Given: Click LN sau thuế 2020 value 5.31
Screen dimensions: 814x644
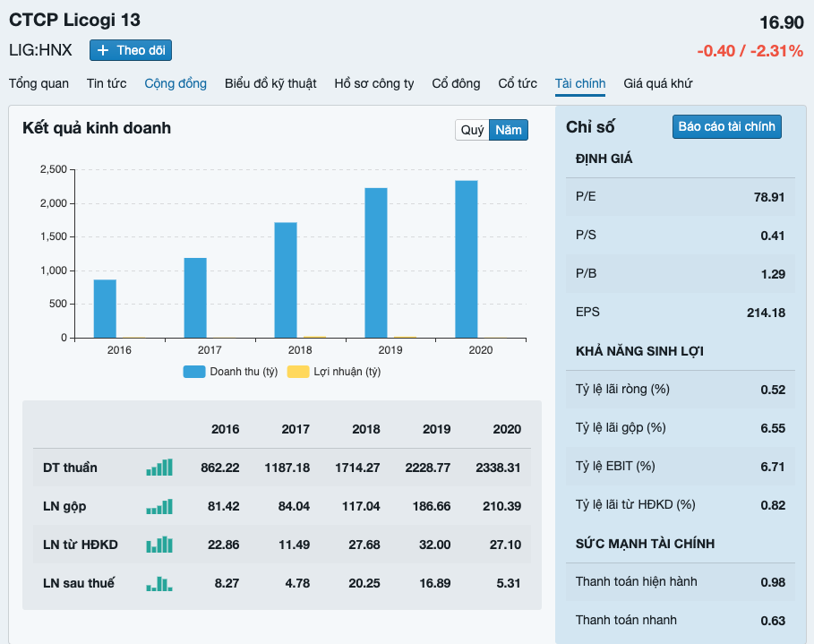Looking at the screenshot, I should pyautogui.click(x=509, y=583).
